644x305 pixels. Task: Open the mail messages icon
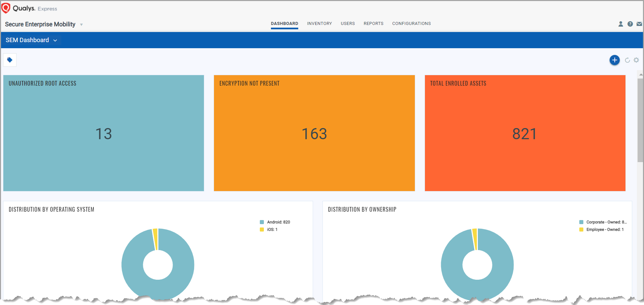pyautogui.click(x=639, y=24)
